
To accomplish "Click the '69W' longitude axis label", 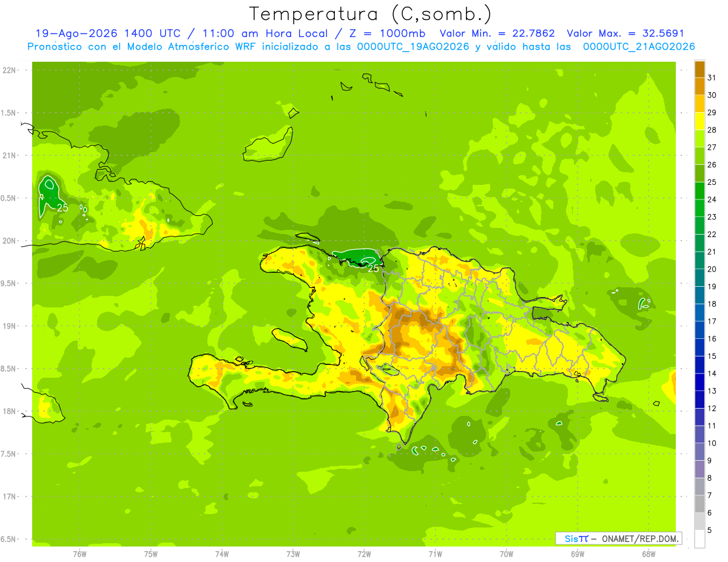I will (x=578, y=554).
